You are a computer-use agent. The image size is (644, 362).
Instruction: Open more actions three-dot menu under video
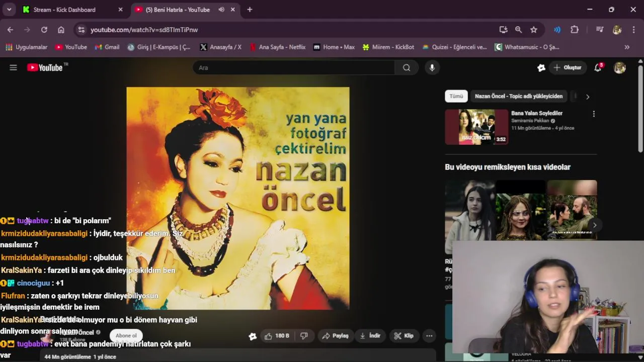429,336
